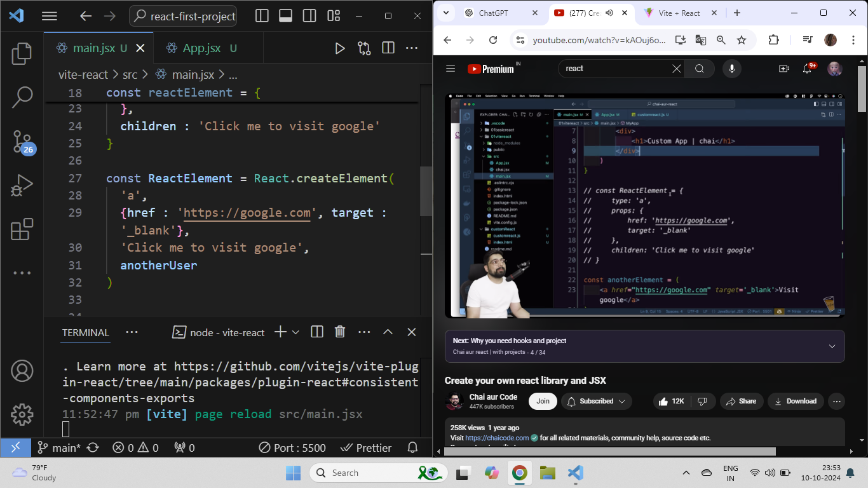Open the VS Code hamburger menu
Screen dimensions: 868x488
49,16
